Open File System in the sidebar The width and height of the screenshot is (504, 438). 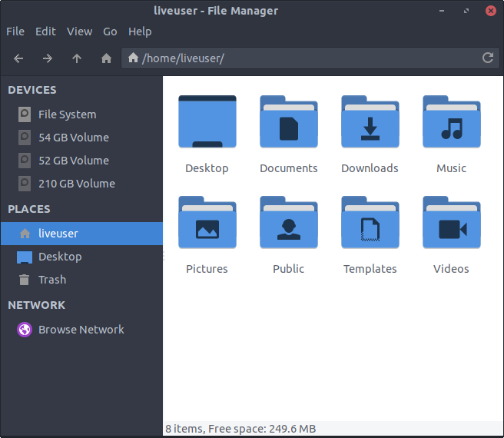[x=67, y=114]
